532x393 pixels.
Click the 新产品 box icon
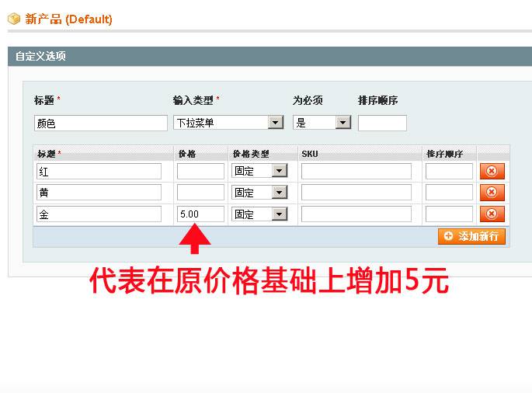pyautogui.click(x=14, y=19)
